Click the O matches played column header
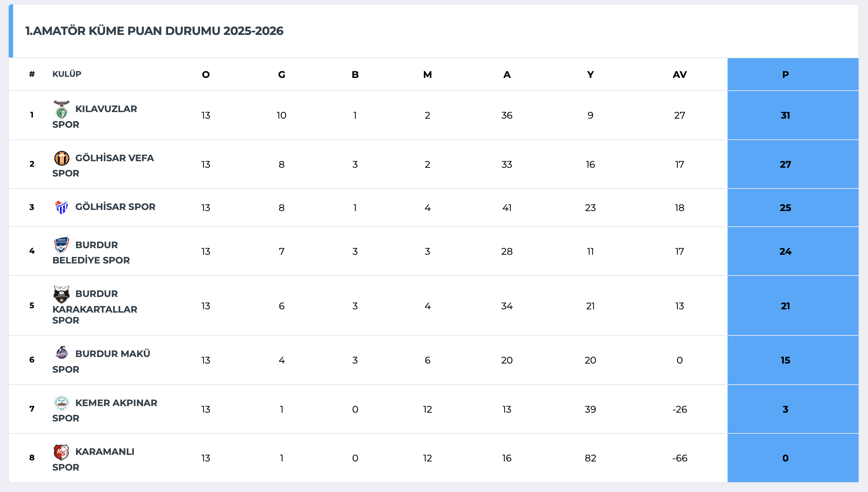The image size is (868, 492). [206, 75]
